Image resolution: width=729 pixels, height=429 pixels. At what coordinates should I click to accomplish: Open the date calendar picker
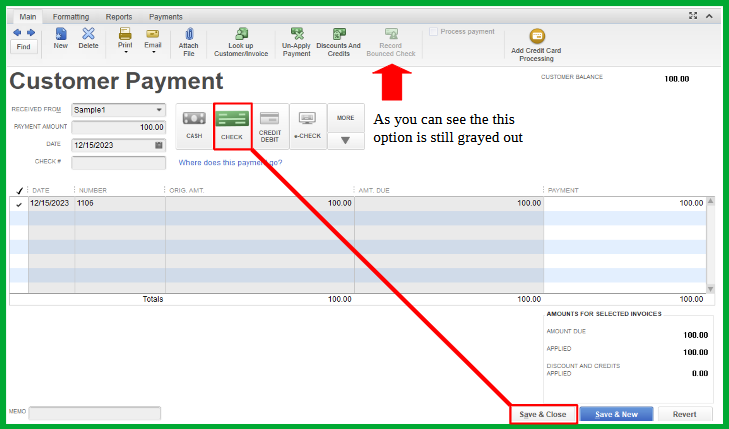(159, 145)
